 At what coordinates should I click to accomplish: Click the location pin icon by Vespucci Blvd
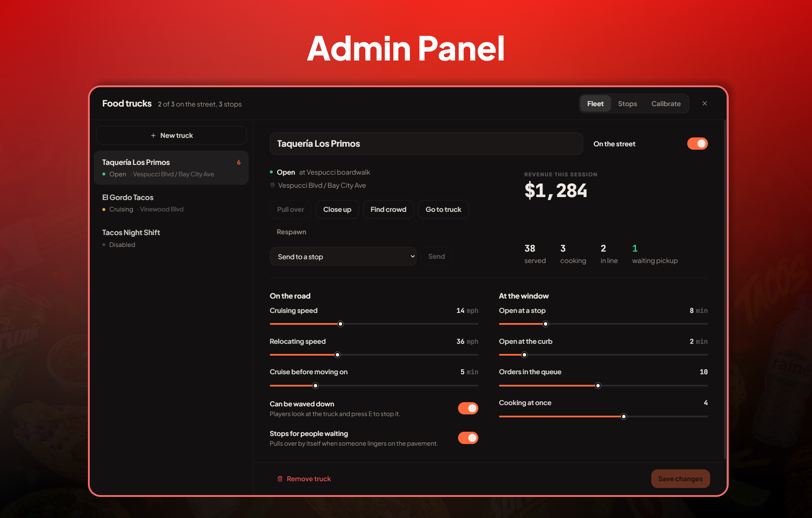(272, 185)
